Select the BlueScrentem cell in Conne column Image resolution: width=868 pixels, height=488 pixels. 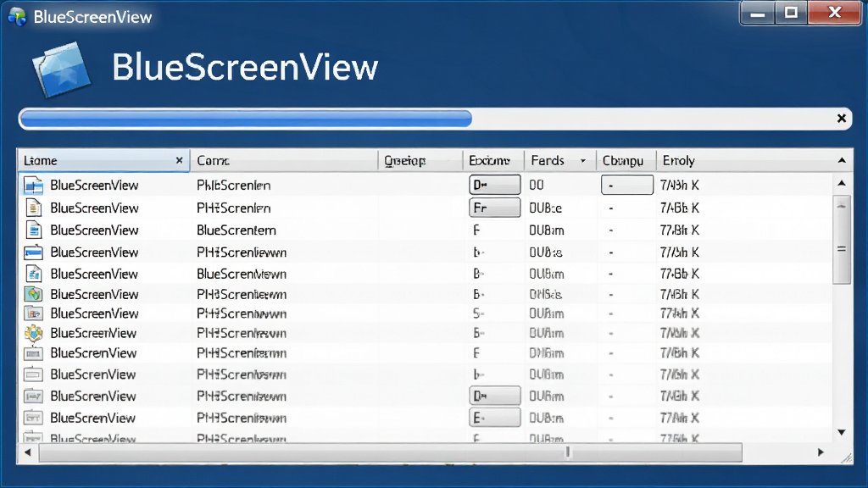click(x=236, y=230)
